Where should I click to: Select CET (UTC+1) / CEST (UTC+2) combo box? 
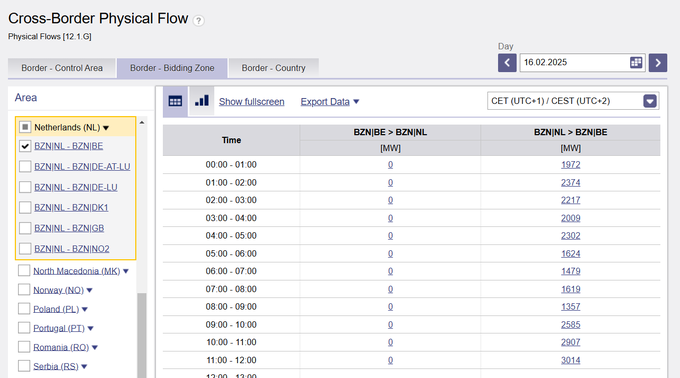pyautogui.click(x=573, y=101)
